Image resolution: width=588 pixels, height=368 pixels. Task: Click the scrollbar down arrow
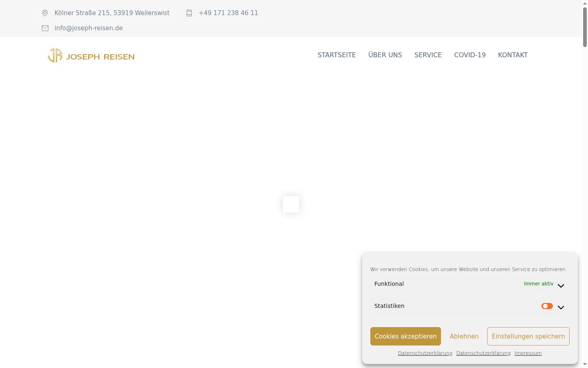(585, 364)
